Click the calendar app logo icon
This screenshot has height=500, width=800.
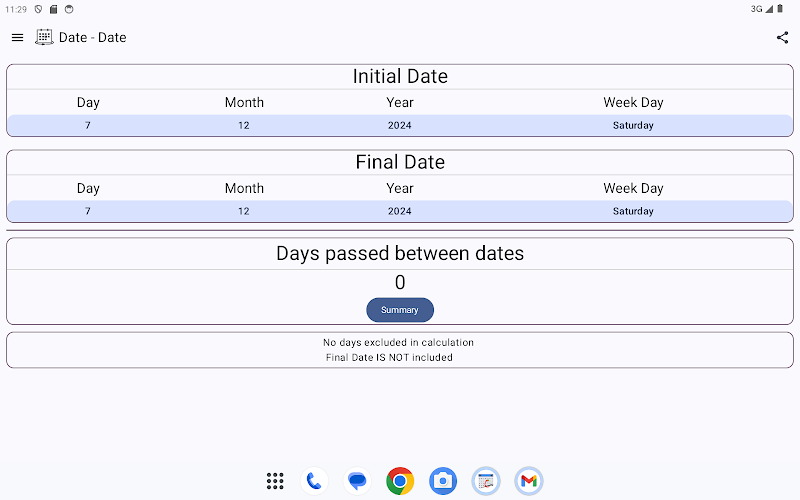click(x=44, y=37)
